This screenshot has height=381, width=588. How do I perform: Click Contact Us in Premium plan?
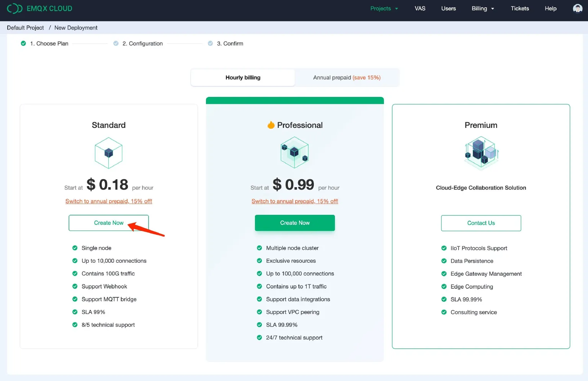coord(481,223)
